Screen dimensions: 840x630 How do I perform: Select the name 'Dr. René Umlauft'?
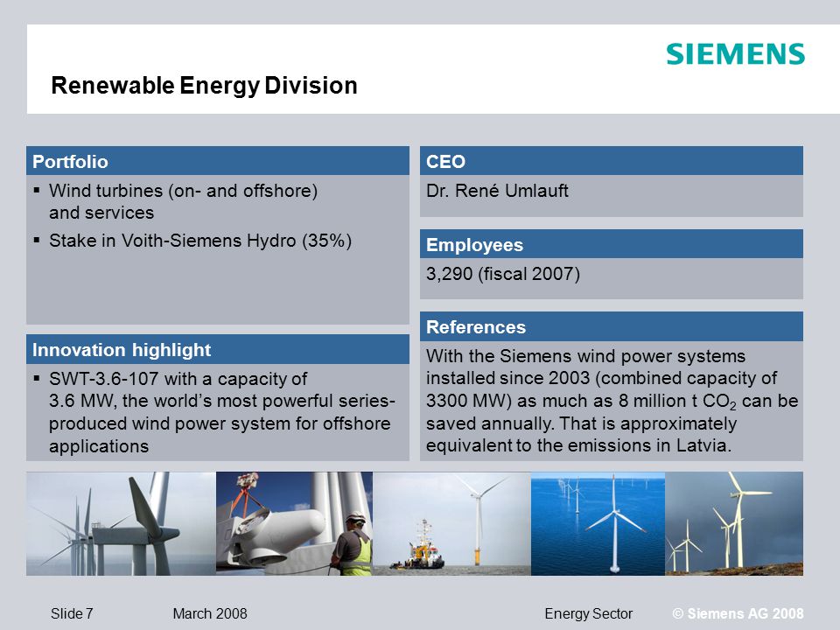497,191
